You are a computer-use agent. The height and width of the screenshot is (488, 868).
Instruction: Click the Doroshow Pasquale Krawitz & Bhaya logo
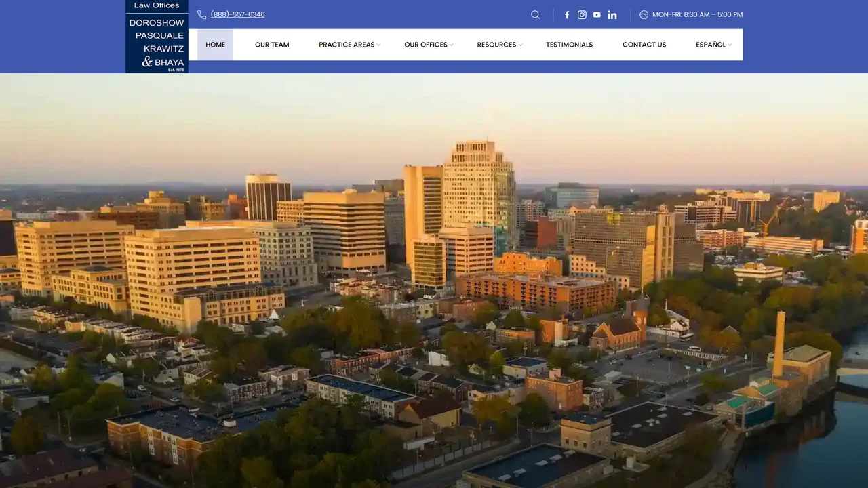pyautogui.click(x=157, y=37)
